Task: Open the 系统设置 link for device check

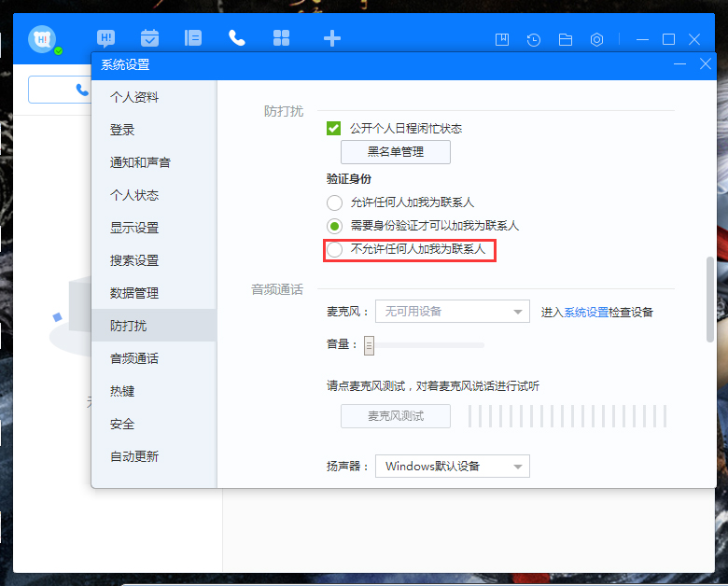Action: 586,312
